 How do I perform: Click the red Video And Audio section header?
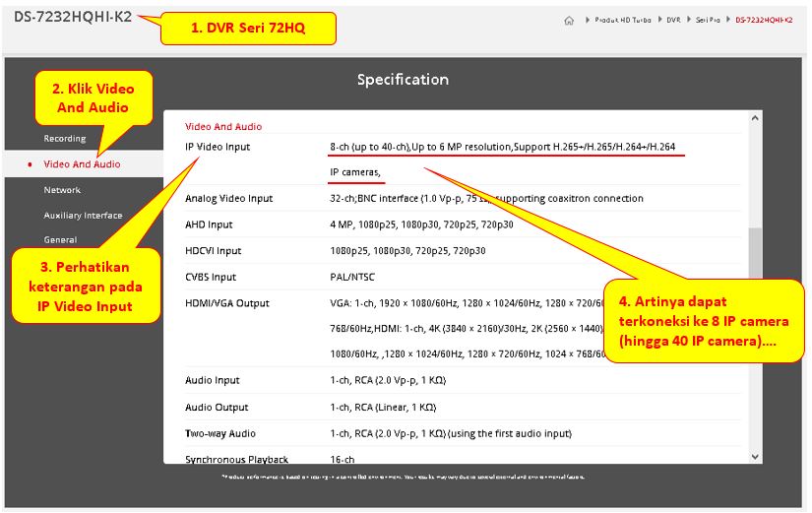tap(223, 126)
